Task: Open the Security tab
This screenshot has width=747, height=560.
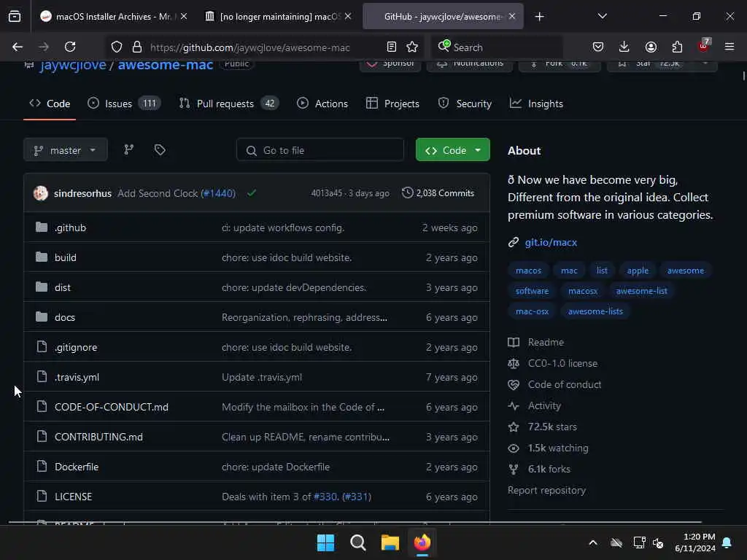Action: pyautogui.click(x=465, y=104)
